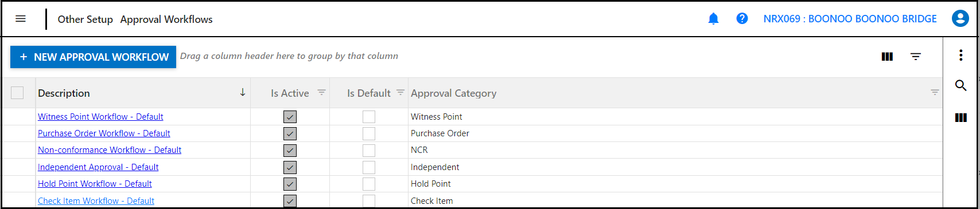Screen dimensions: 980x209
Task: Open the vertical three-dot more options menu
Action: 961,55
